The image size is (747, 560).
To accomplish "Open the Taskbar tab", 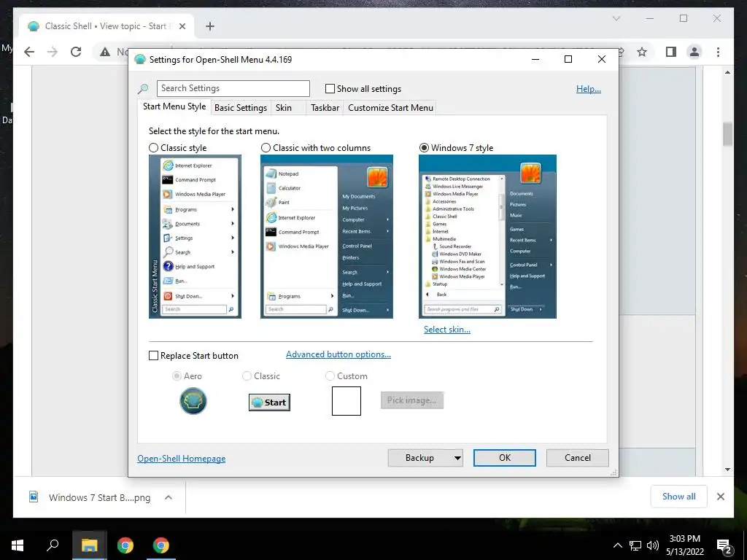I will [x=325, y=108].
